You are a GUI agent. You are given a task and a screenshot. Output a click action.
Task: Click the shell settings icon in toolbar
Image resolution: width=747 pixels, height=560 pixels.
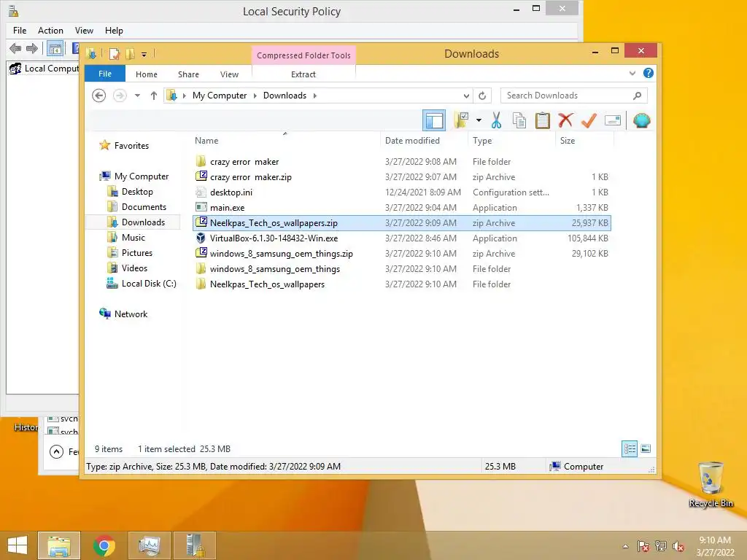click(x=641, y=120)
